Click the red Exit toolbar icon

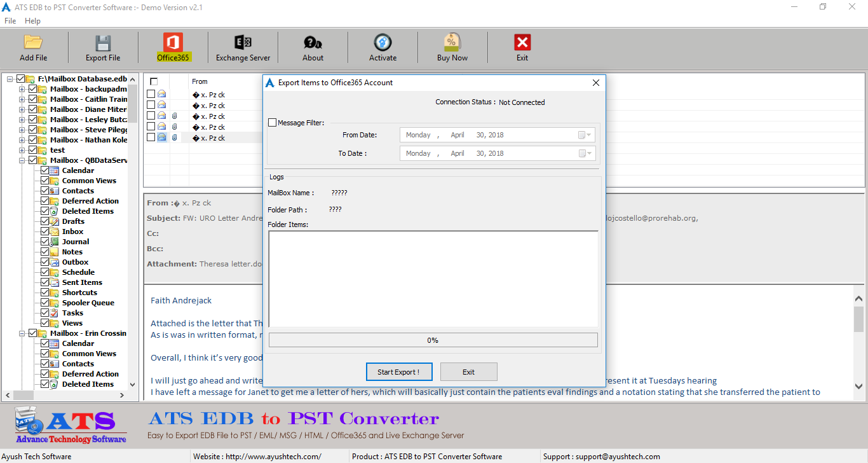[x=522, y=43]
